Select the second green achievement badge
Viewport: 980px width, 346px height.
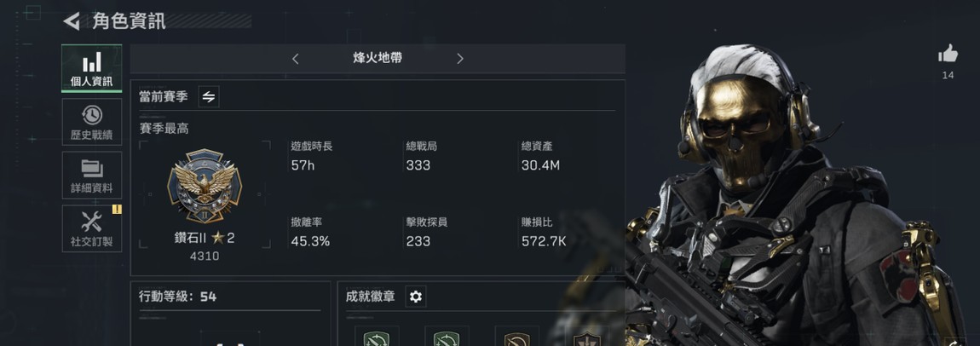click(x=447, y=337)
